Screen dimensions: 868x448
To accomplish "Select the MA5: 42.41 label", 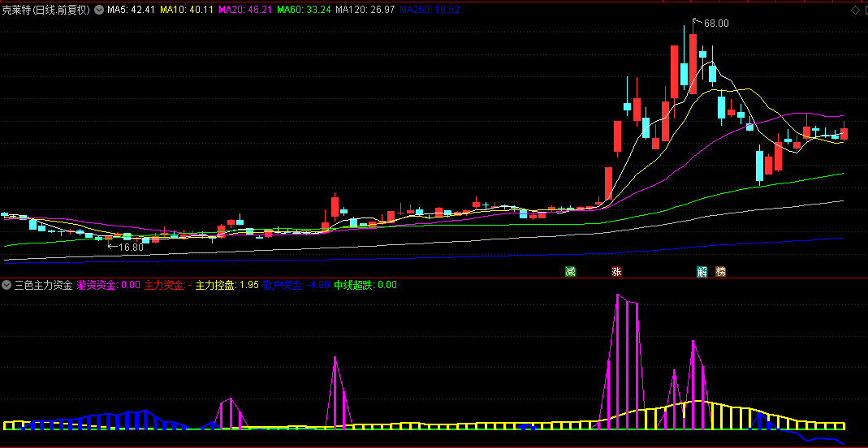I will coord(132,10).
